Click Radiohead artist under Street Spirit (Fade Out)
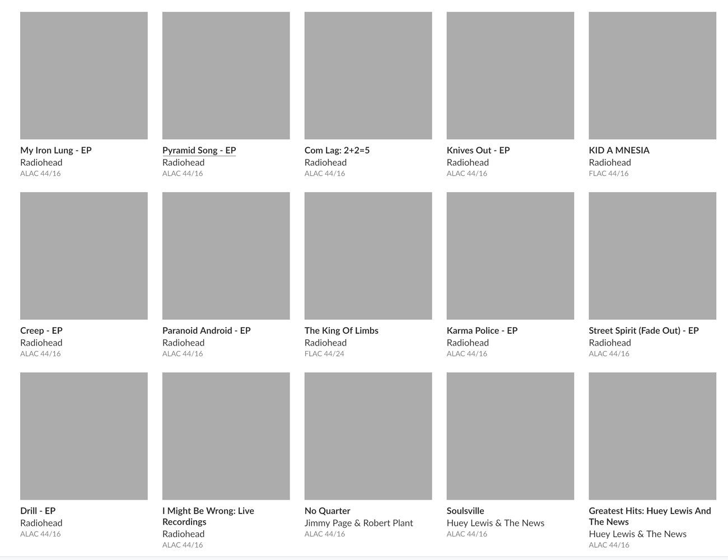Viewport: 728px width, 560px height. [610, 343]
